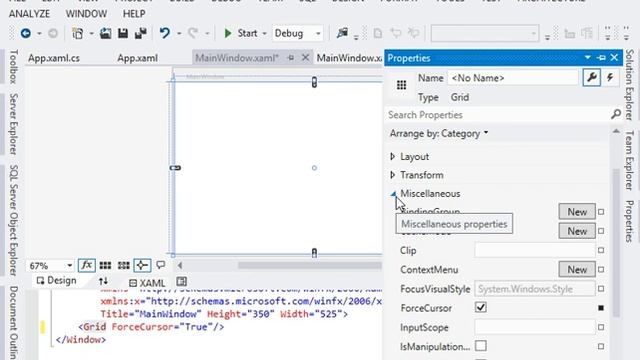The height and width of the screenshot is (360, 640).
Task: Close the MainWindow.xaml tab
Action: [x=305, y=58]
